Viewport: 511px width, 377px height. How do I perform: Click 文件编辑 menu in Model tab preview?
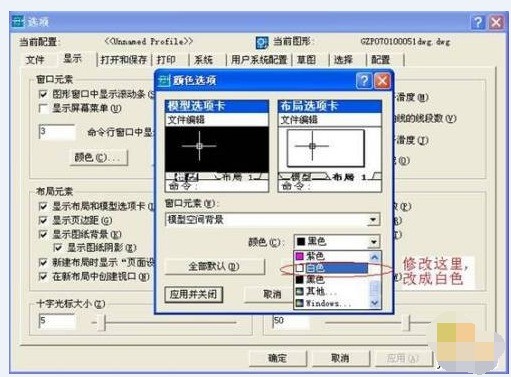click(186, 120)
